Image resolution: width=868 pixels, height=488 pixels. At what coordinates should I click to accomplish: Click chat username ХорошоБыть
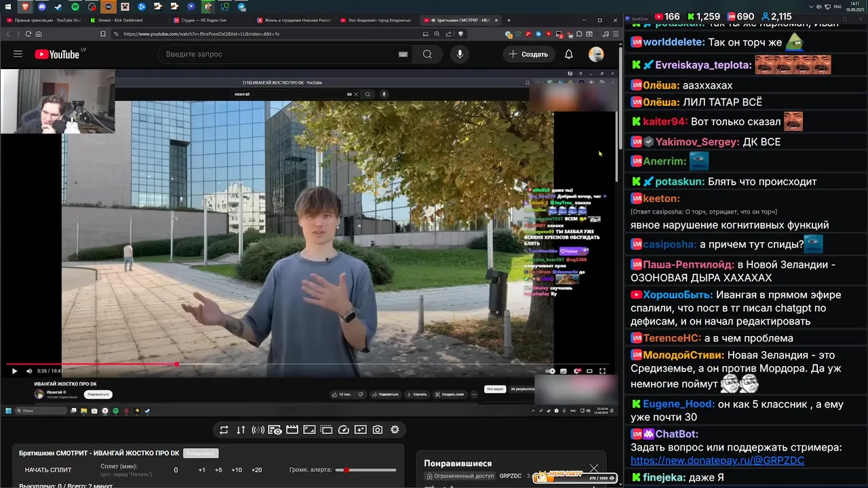point(678,295)
